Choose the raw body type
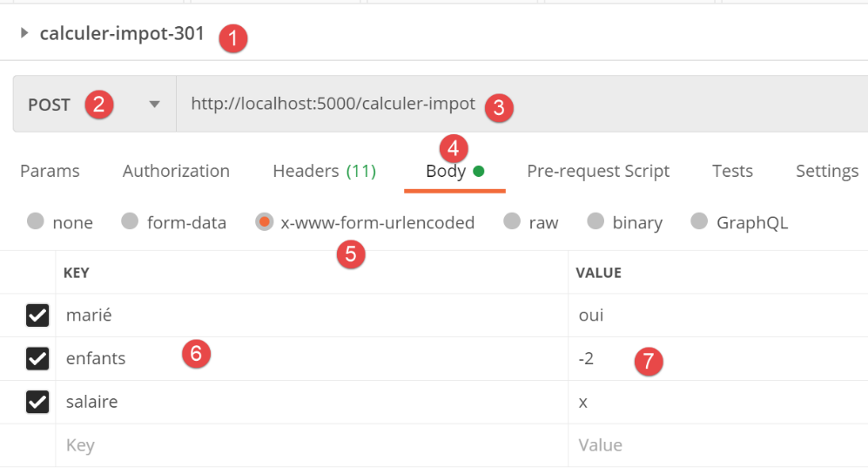The height and width of the screenshot is (468, 868). [512, 222]
